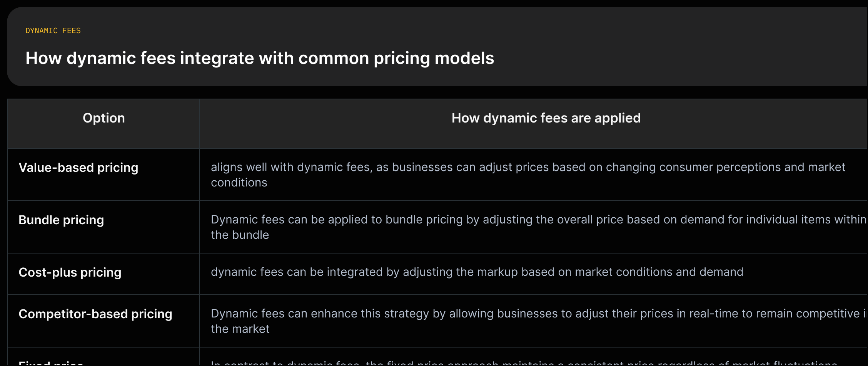
Task: Select the Value-based pricing cell
Action: (103, 175)
